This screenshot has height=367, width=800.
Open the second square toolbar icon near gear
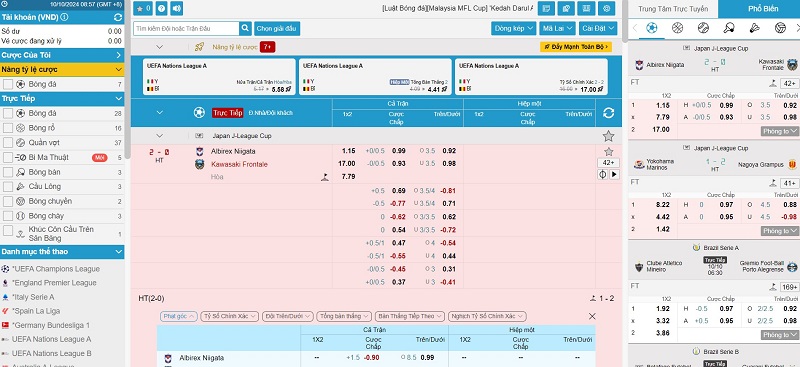(566, 9)
